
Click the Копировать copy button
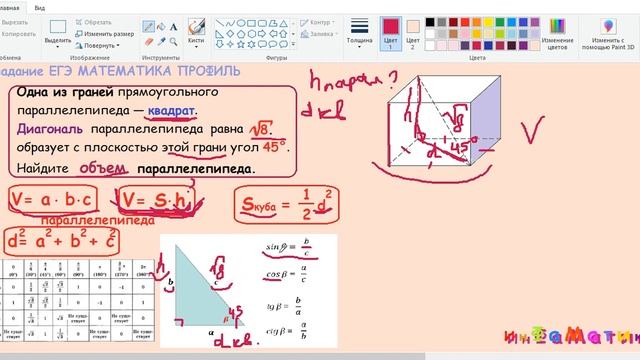(18, 34)
